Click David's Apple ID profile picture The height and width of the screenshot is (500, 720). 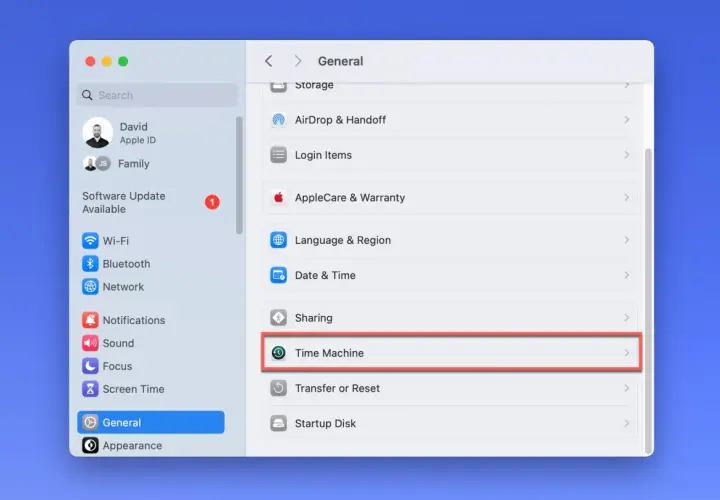97,133
